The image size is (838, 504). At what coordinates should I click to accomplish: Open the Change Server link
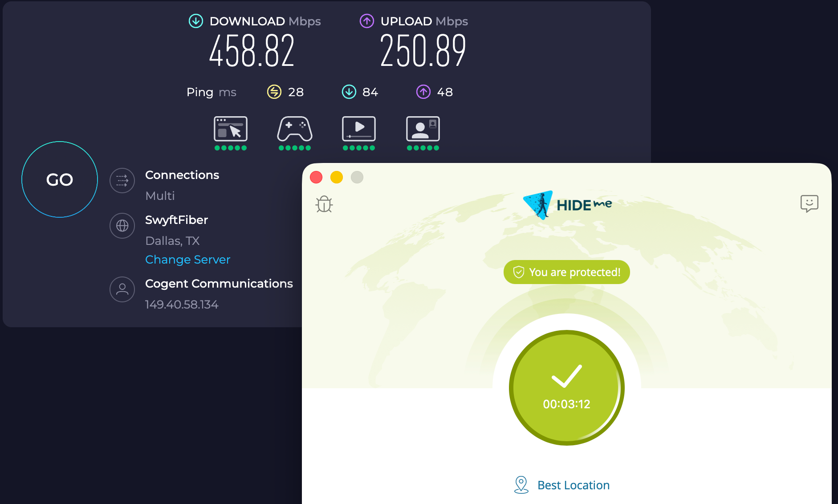coord(187,259)
